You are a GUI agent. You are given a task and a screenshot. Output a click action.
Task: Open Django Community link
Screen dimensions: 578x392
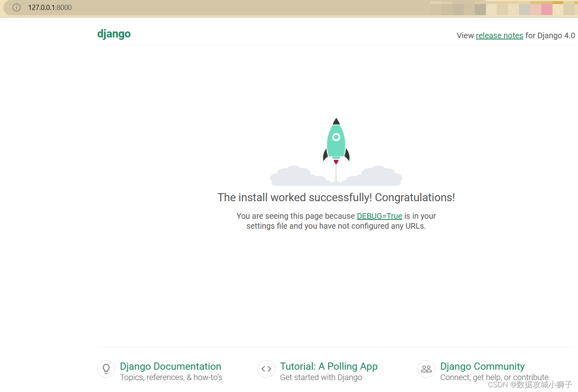[482, 366]
